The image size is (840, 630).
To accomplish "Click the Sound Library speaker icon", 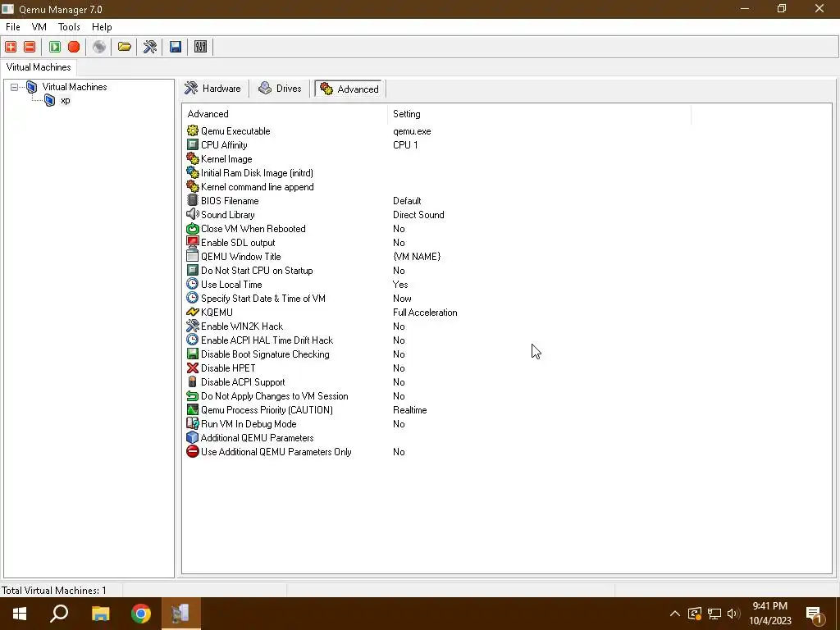I will pos(192,214).
